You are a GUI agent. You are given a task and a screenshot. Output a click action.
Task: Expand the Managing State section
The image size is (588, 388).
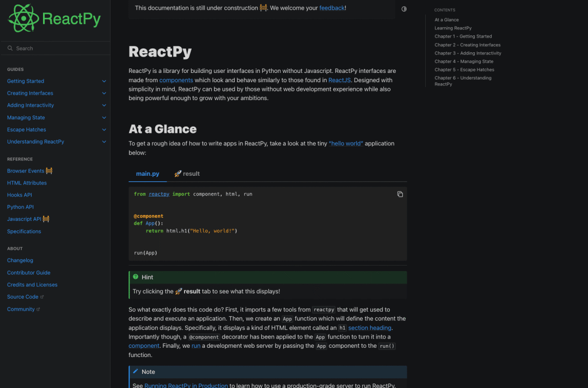104,118
